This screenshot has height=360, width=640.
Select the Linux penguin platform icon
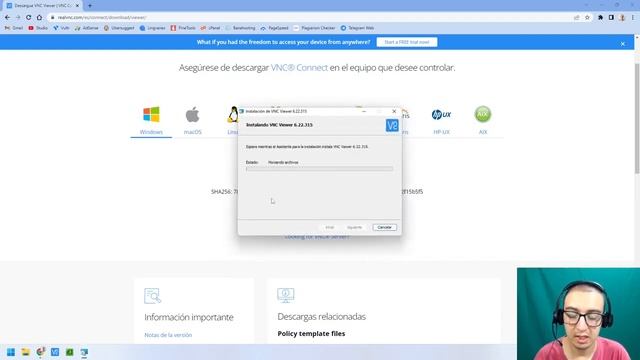click(x=233, y=115)
